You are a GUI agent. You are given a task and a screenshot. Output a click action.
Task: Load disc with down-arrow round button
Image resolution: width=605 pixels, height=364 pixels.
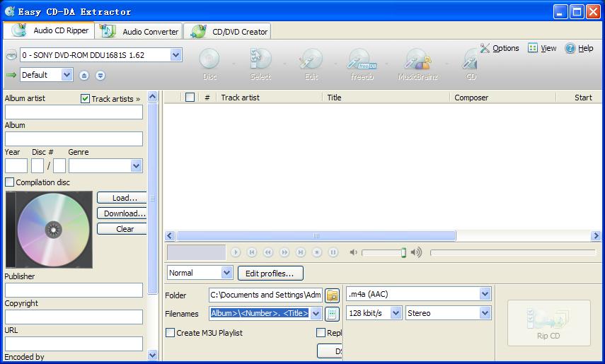(x=100, y=75)
